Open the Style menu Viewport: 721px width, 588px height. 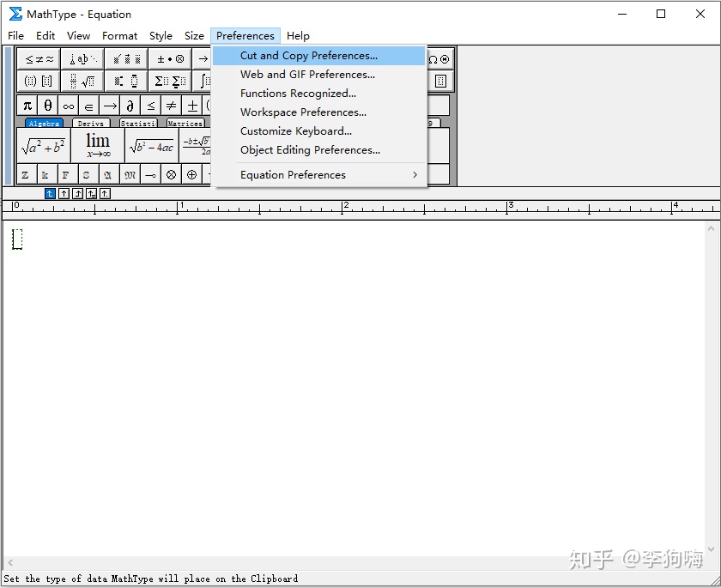click(x=161, y=36)
